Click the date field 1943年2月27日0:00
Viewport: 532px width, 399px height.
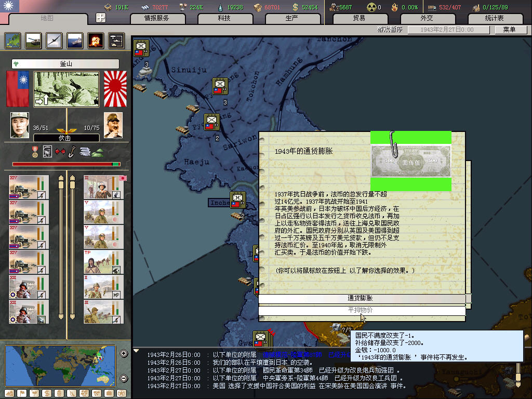(x=448, y=30)
